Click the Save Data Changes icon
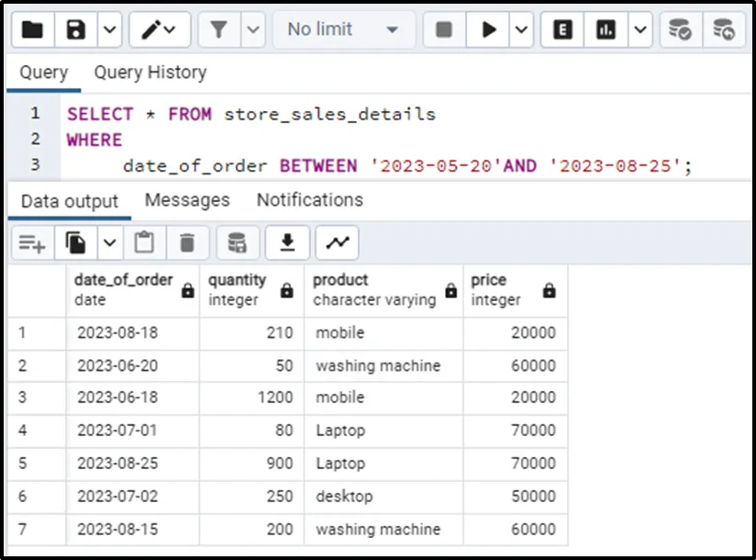The height and width of the screenshot is (560, 756). [238, 243]
